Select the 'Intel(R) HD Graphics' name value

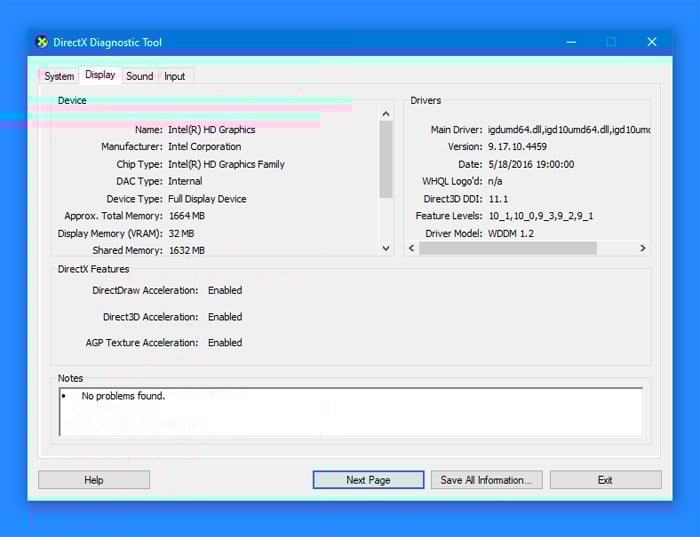click(212, 130)
